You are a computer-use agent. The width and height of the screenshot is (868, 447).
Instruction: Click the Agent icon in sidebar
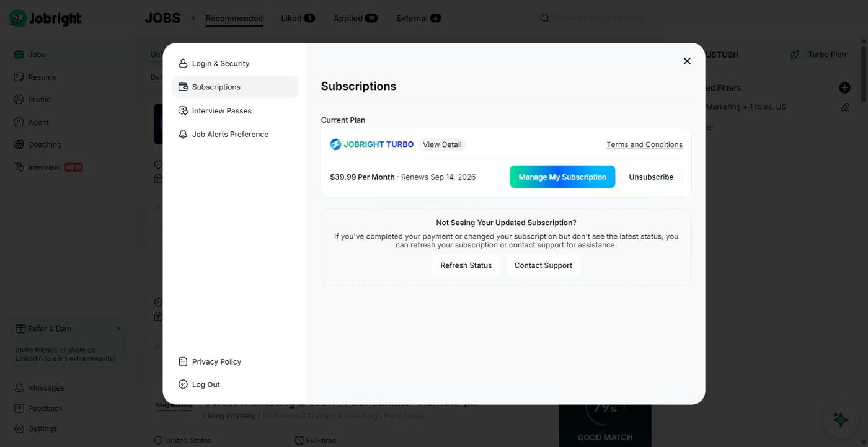tap(19, 122)
